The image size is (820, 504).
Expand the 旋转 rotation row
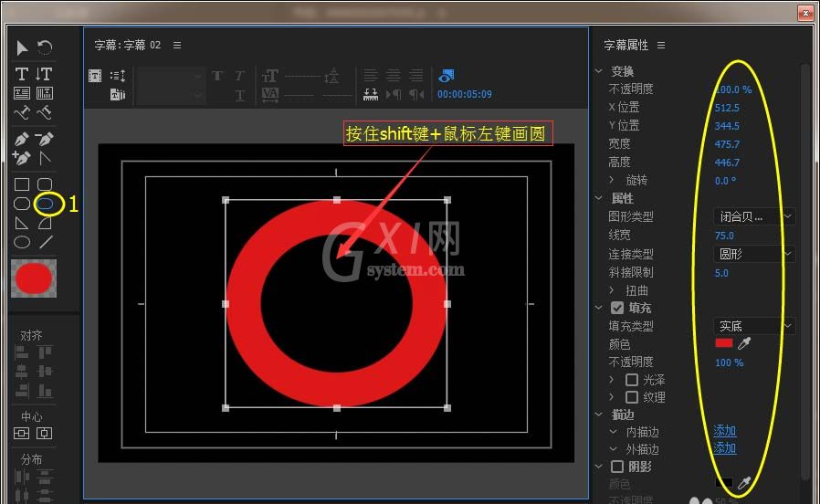tap(611, 180)
